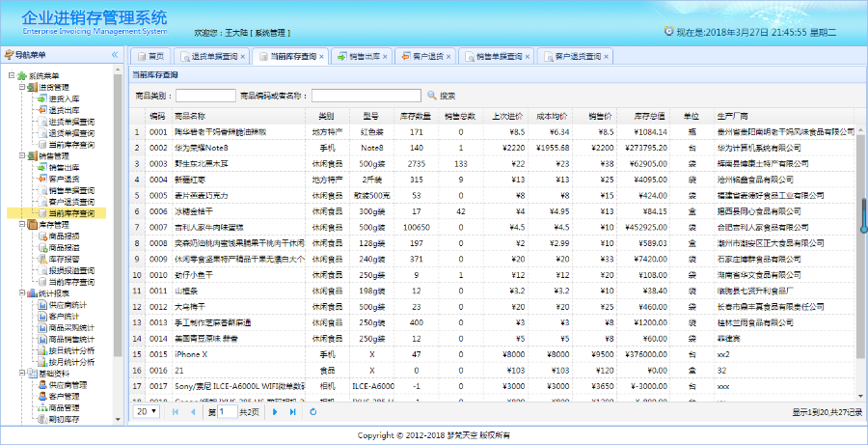Click the chart icon beside 客户统计

tap(42, 317)
